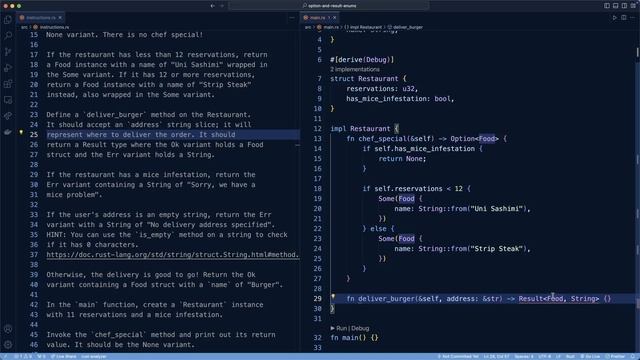The image size is (640, 360).
Task: Place cursor on 'Result' in line 29
Action: tap(531, 299)
